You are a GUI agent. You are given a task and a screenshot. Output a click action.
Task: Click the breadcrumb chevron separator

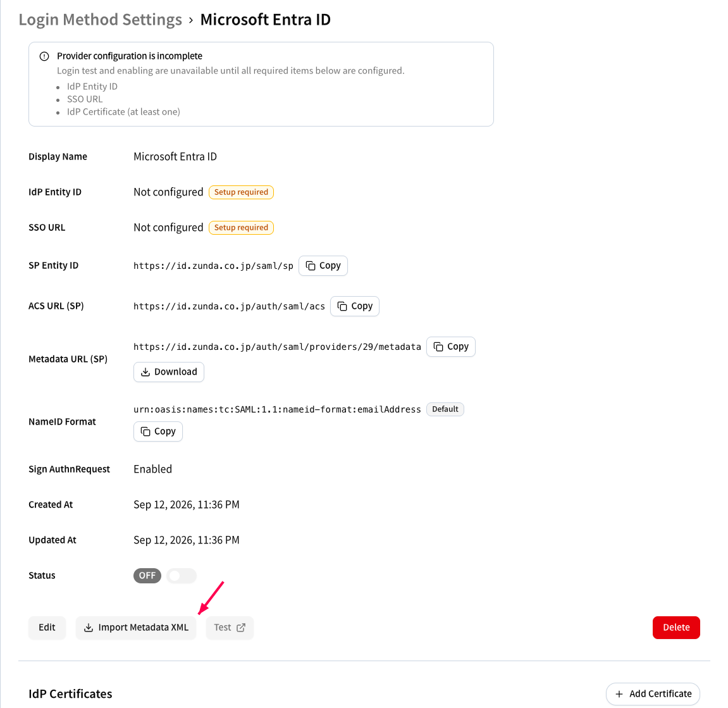tap(191, 20)
